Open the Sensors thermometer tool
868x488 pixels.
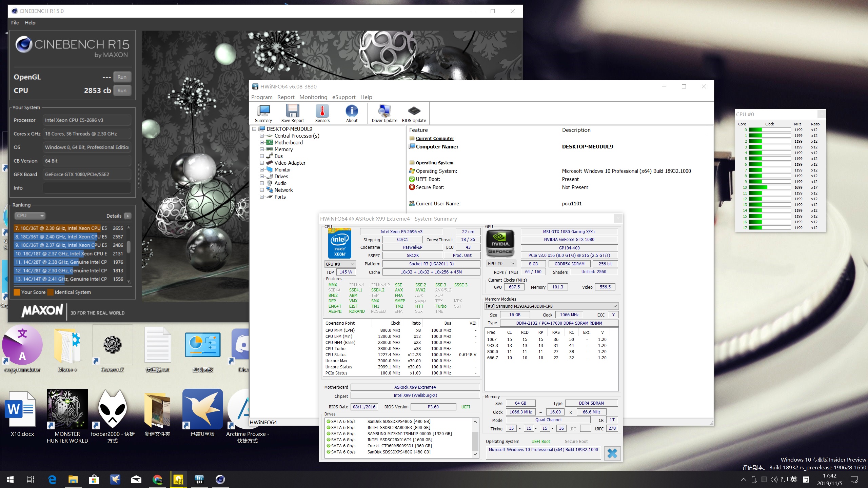(322, 113)
